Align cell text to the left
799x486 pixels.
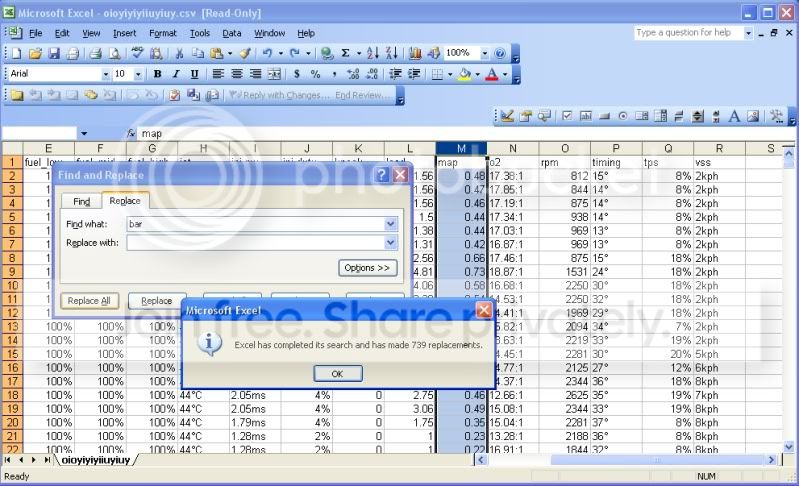(x=218, y=74)
